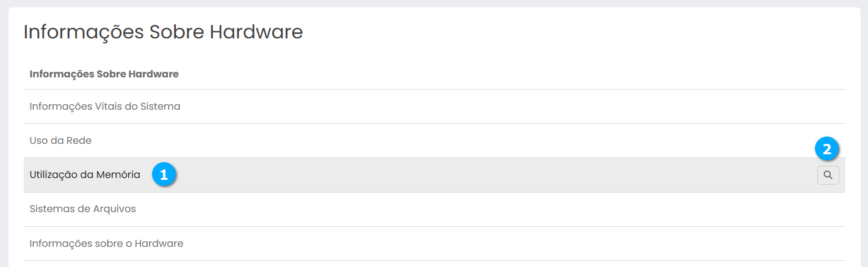Screen dimensions: 868x267
Task: Click the network usage row text
Action: (60, 141)
